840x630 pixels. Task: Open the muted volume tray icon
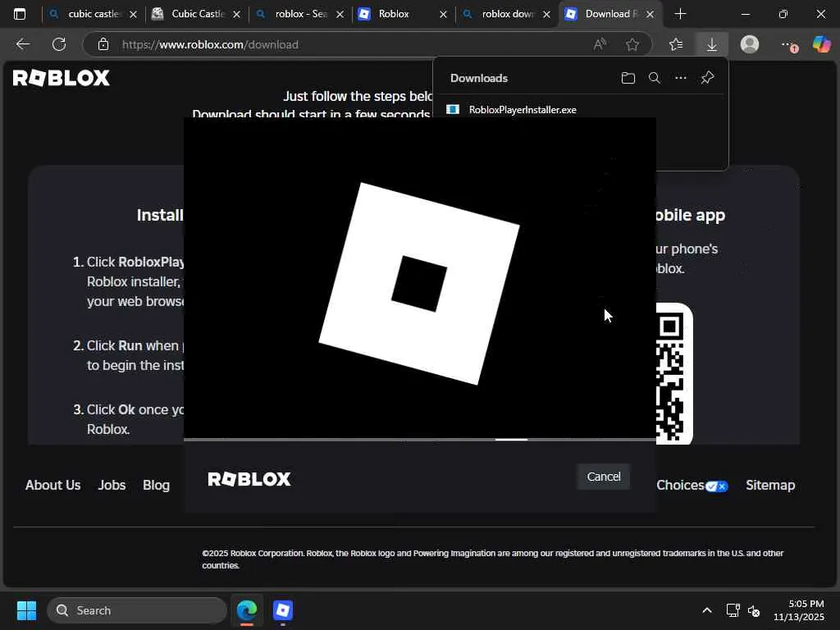coord(754,610)
